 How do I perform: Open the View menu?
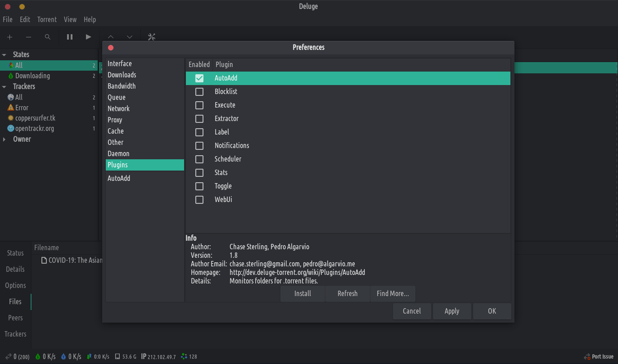70,19
